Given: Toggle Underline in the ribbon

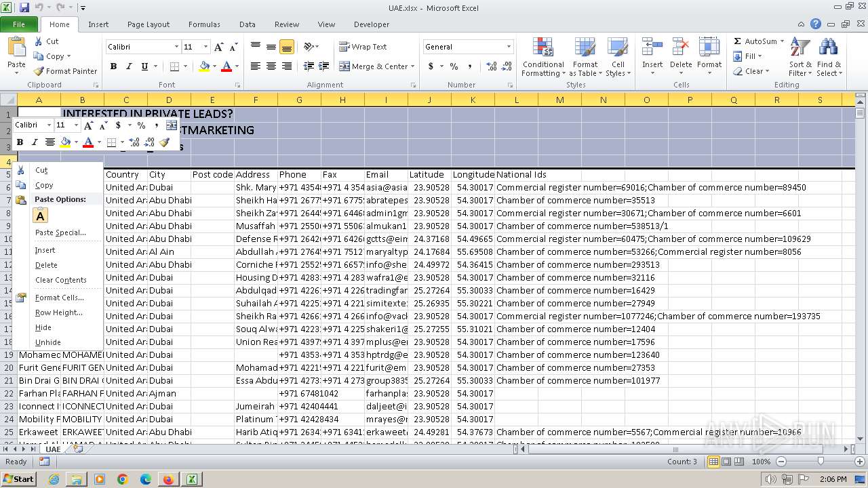Looking at the screenshot, I should click(144, 66).
